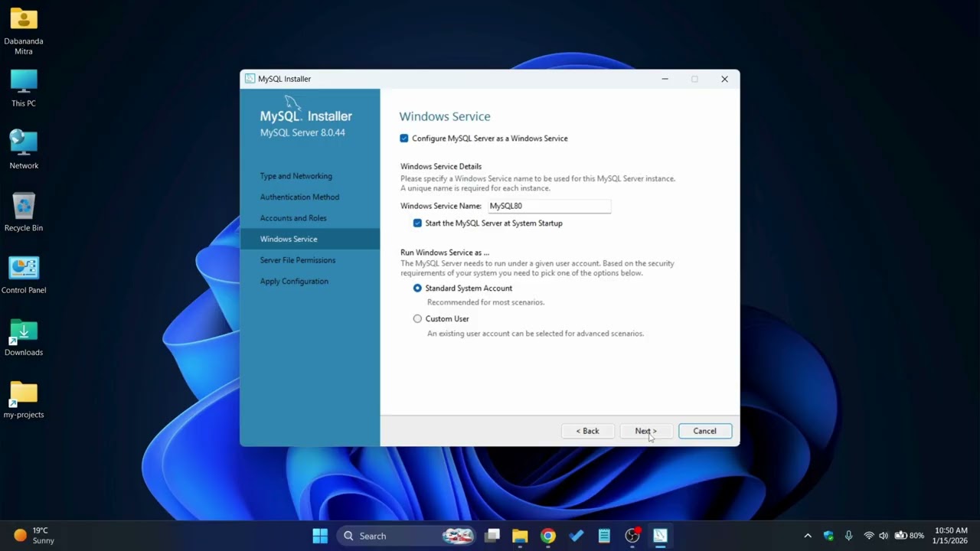This screenshot has width=980, height=551.
Task: Open Dabananda Mitra desktop folder
Action: 24,31
